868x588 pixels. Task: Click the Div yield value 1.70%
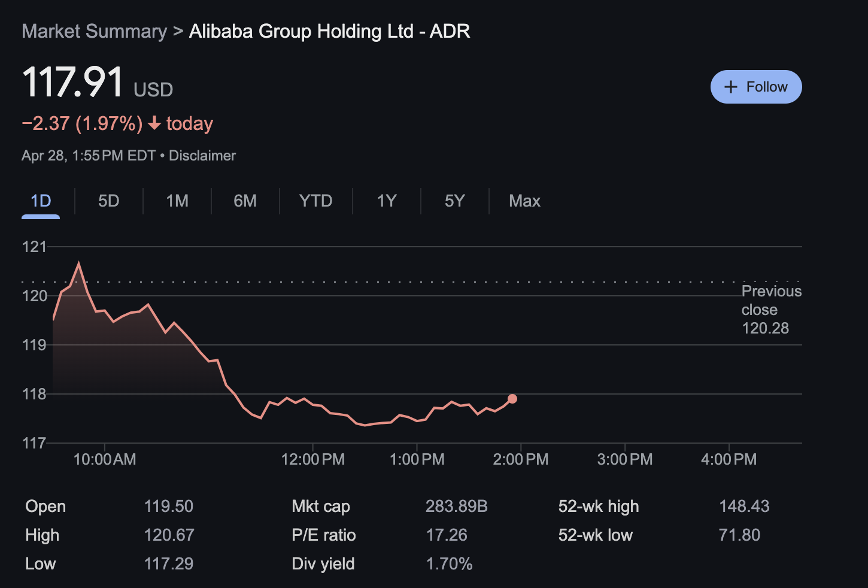tap(450, 564)
